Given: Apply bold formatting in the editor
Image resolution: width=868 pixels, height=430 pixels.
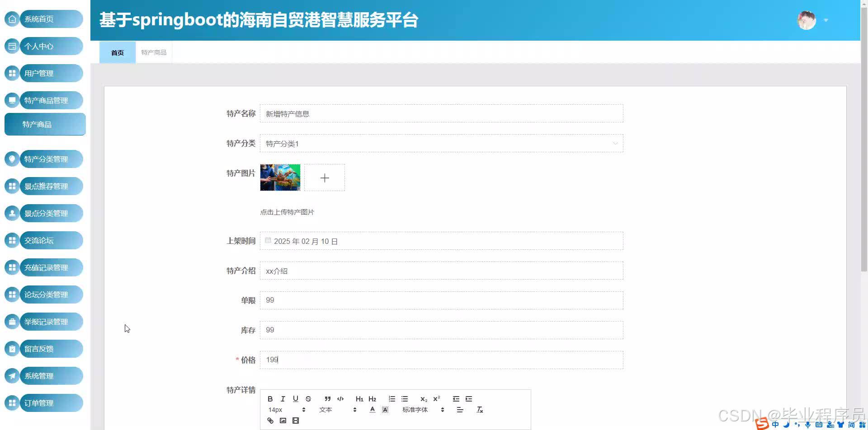Looking at the screenshot, I should (270, 399).
